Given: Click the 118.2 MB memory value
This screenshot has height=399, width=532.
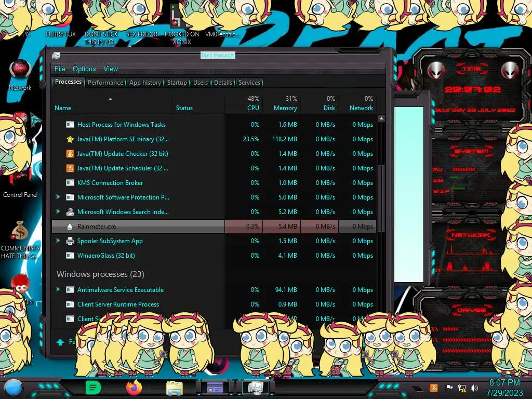Looking at the screenshot, I should tap(284, 139).
